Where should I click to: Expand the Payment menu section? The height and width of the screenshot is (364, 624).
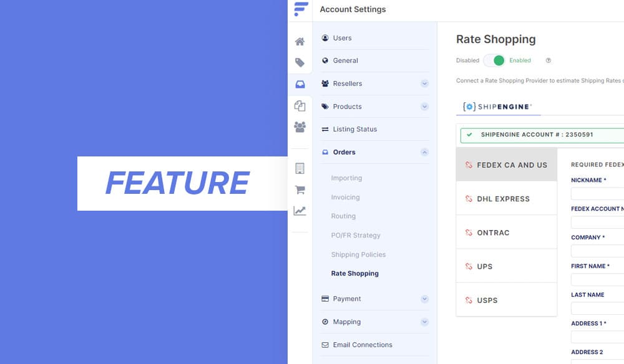(x=424, y=299)
